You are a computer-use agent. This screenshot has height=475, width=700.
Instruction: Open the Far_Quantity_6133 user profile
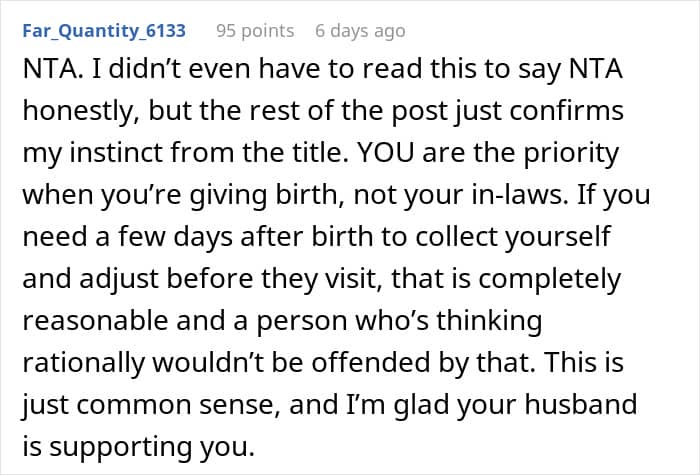103,31
